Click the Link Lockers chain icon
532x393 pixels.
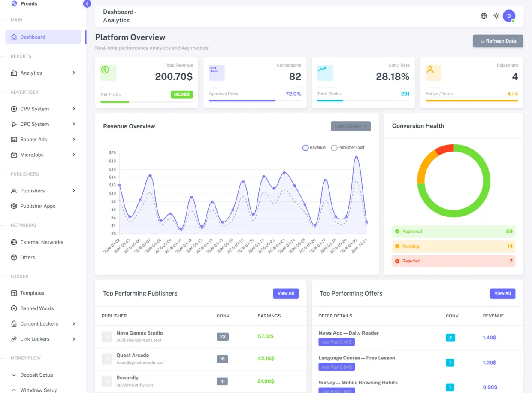(x=14, y=339)
